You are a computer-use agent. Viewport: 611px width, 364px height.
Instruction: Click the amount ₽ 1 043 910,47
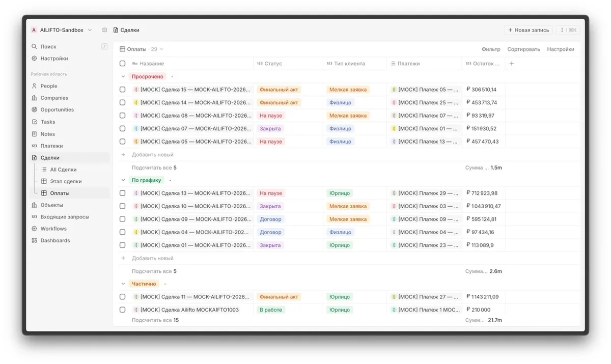tap(483, 206)
